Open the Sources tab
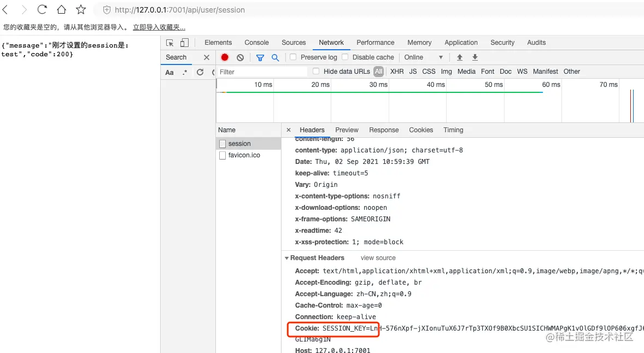Screen dimensions: 644x353 click(x=294, y=42)
